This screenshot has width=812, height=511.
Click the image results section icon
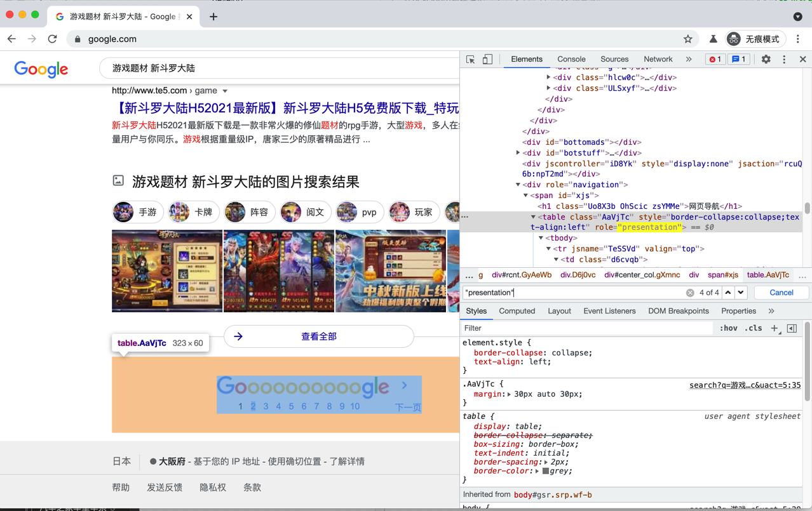[x=118, y=181]
